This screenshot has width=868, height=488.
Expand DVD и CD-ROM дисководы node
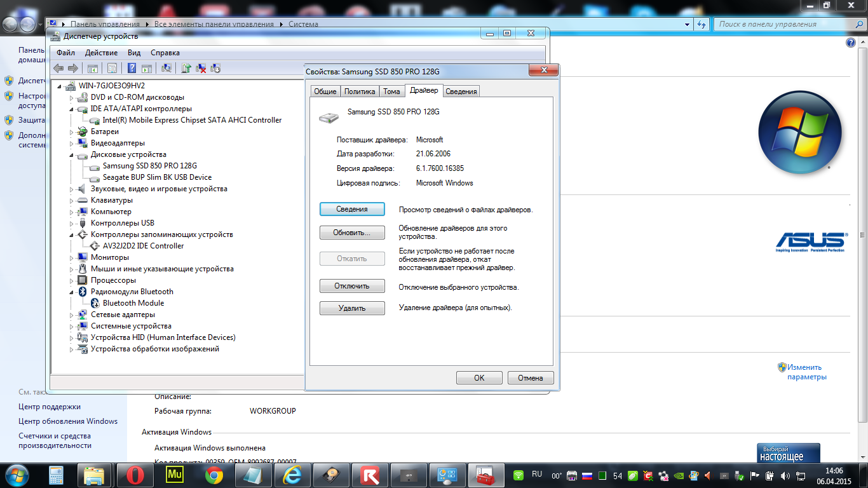click(72, 97)
